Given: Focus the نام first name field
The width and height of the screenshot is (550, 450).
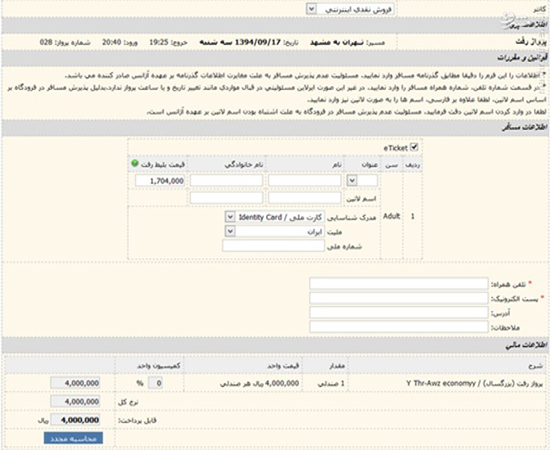Looking at the screenshot, I should click(304, 181).
